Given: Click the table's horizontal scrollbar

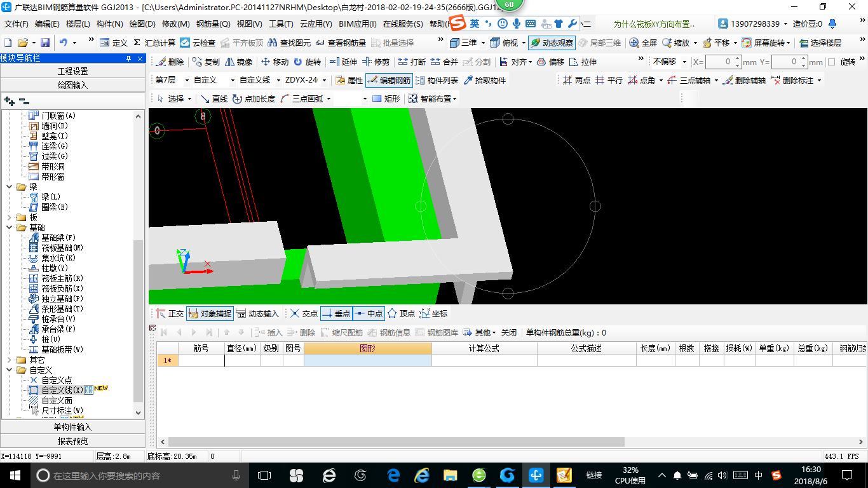Looking at the screenshot, I should pyautogui.click(x=397, y=442).
